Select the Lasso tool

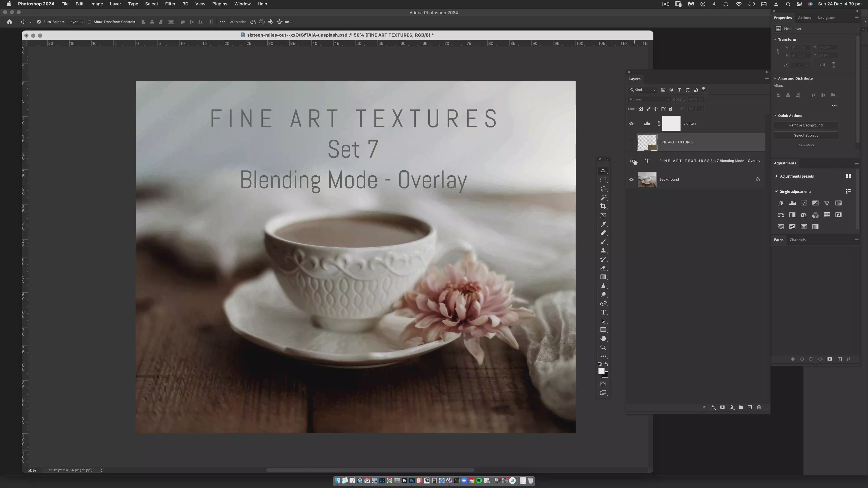click(603, 189)
